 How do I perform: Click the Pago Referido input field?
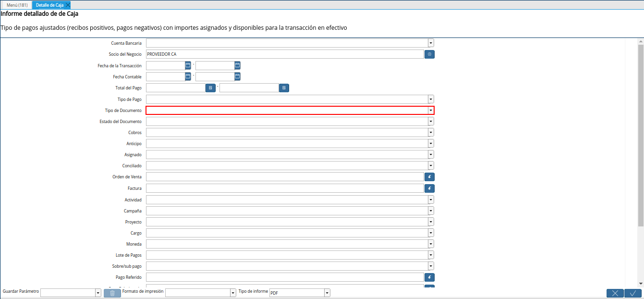(285, 277)
